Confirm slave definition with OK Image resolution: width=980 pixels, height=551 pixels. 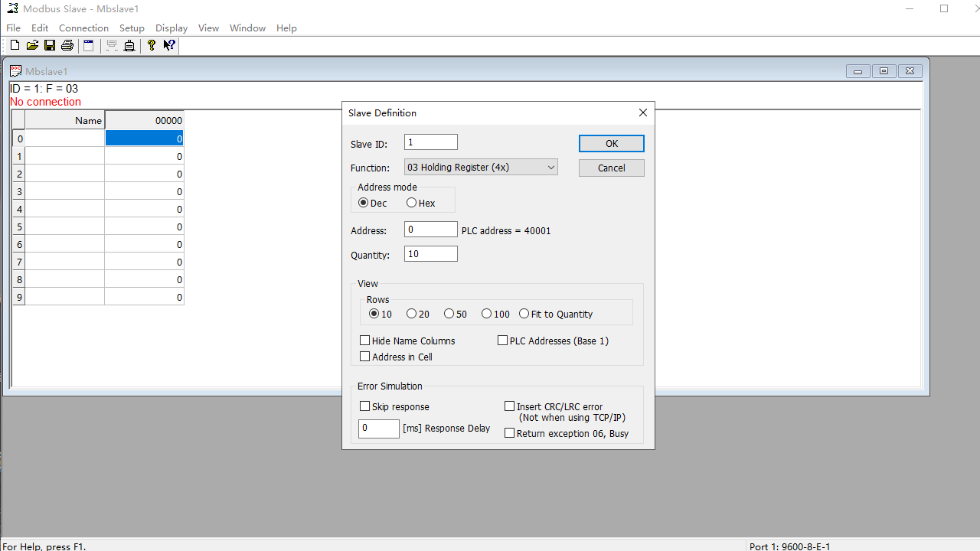point(611,143)
